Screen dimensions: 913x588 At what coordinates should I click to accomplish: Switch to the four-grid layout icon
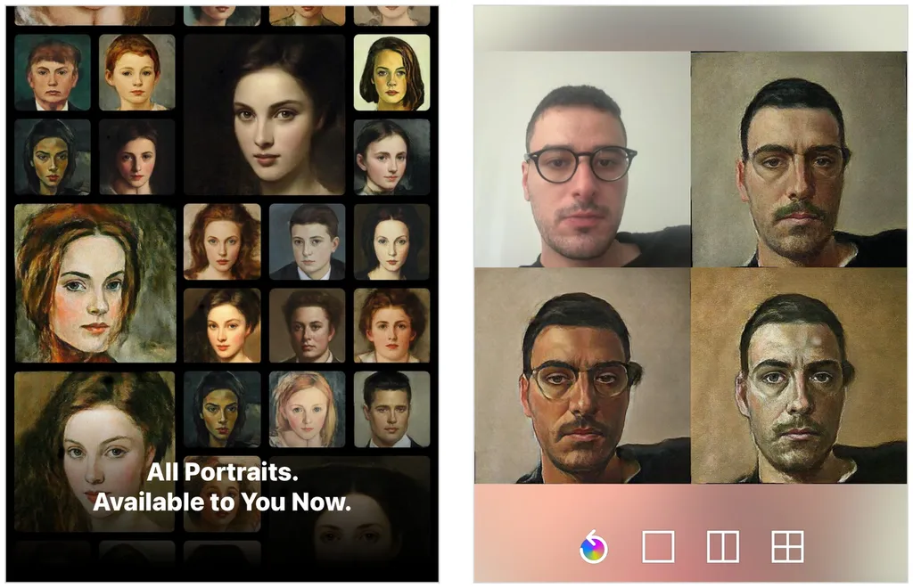pyautogui.click(x=787, y=547)
